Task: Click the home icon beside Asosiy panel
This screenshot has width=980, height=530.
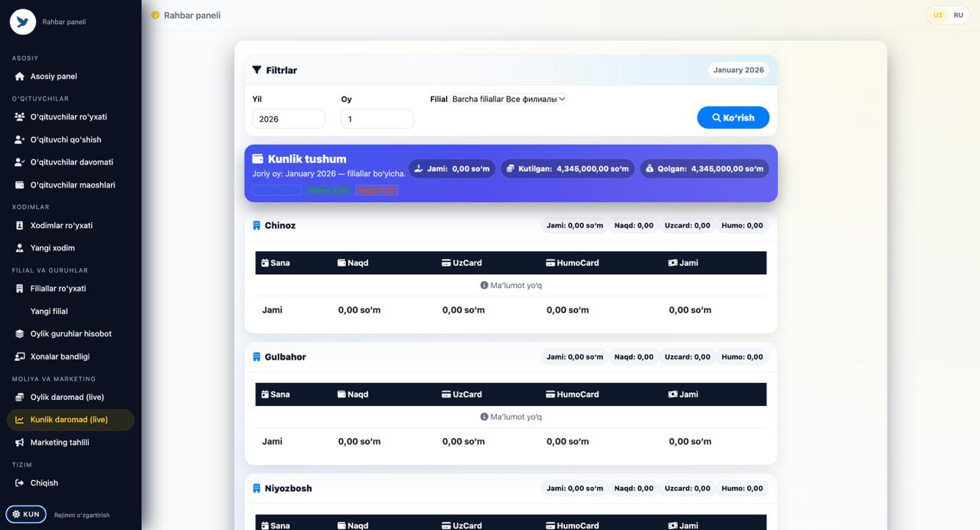Action: 20,77
